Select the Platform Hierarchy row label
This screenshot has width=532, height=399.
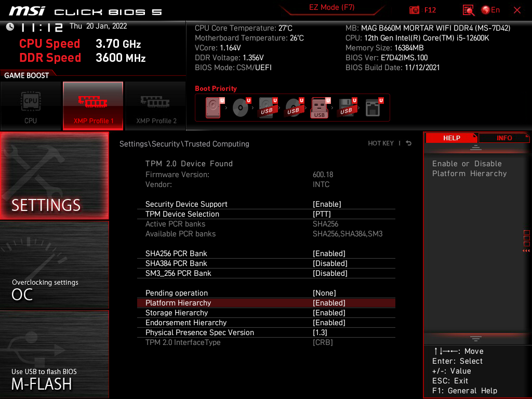coord(178,303)
